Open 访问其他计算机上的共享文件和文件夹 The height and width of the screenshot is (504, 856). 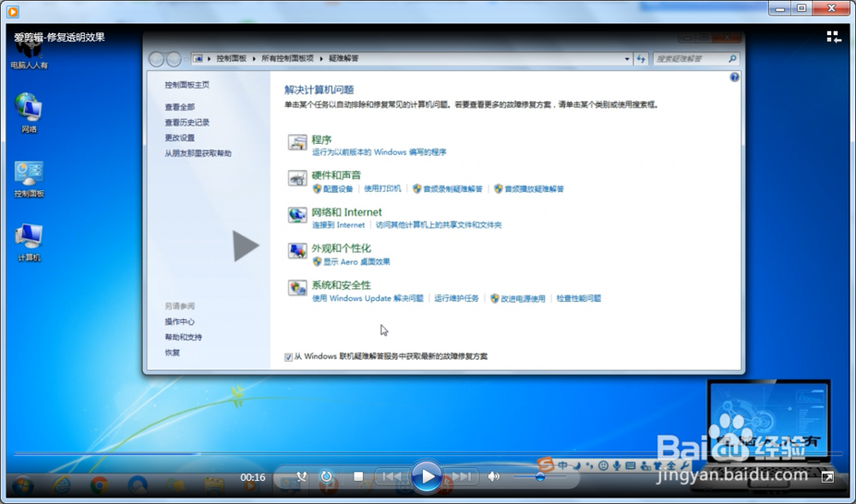point(438,225)
